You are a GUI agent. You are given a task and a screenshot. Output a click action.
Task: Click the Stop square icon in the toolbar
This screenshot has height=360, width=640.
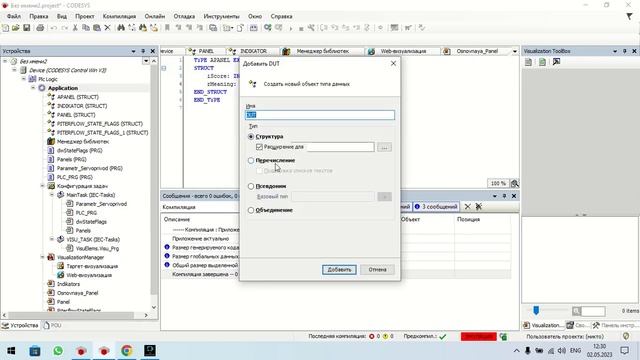[x=301, y=28]
